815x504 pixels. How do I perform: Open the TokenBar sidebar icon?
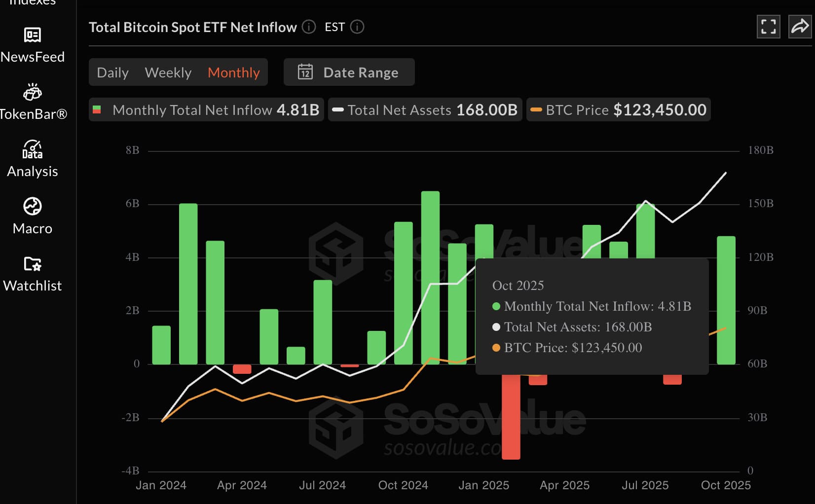[x=33, y=92]
